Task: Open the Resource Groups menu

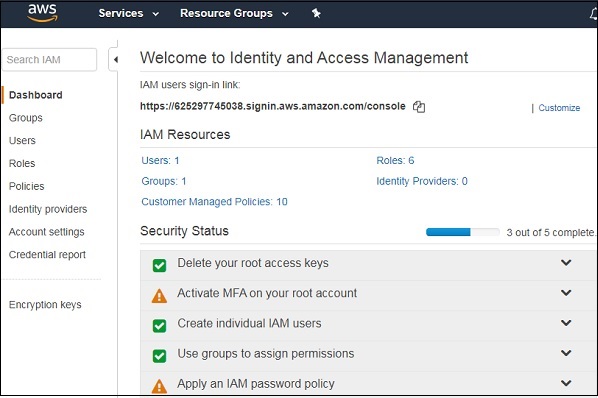Action: click(234, 13)
